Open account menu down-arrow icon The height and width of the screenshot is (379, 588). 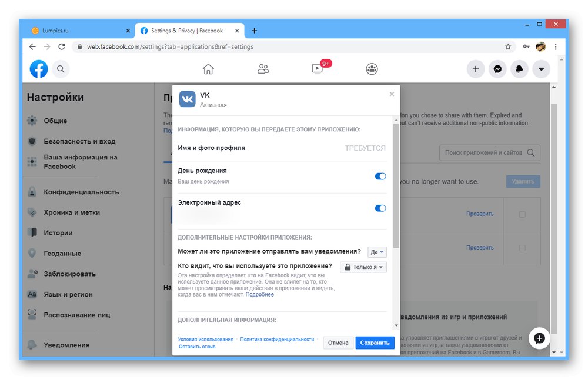coord(541,69)
